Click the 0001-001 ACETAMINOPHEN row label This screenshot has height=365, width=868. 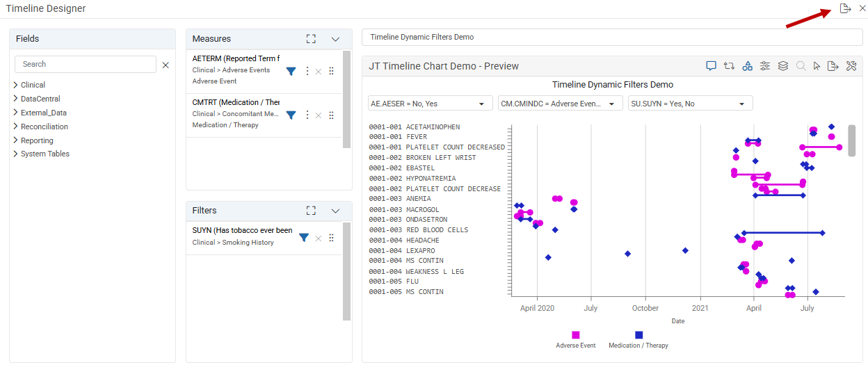[x=415, y=127]
